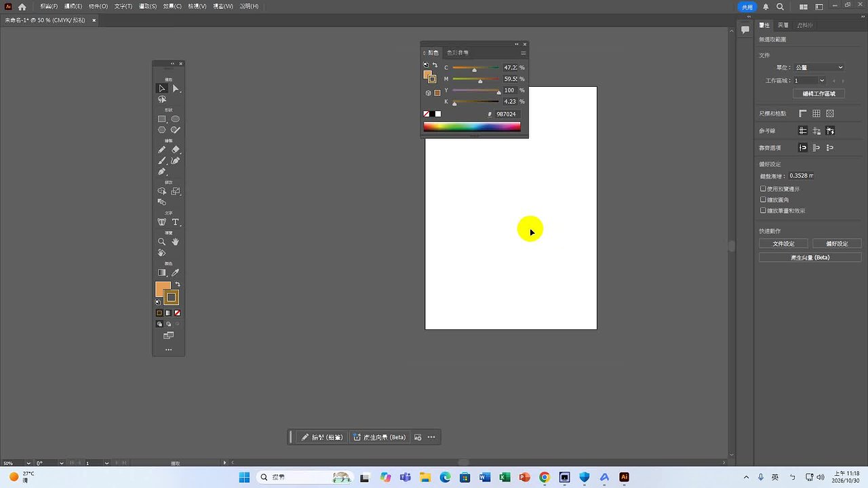Click 共用 share button
This screenshot has width=868, height=488.
click(747, 7)
